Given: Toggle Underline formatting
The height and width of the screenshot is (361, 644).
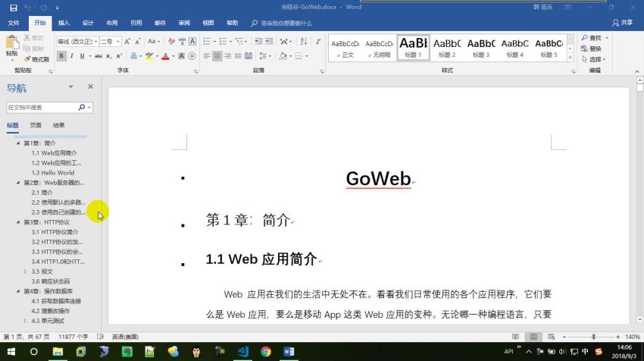Looking at the screenshot, I should (82, 56).
